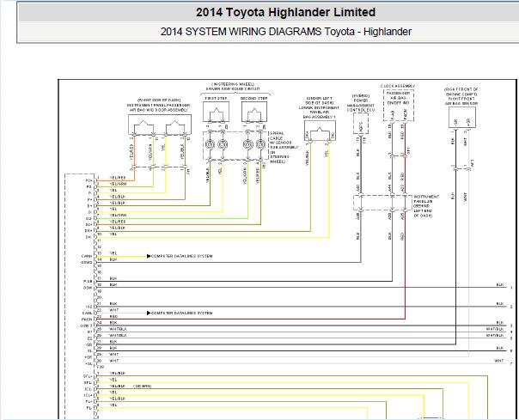Click the arrow marker on pin 13 YEL wire

click(x=149, y=256)
